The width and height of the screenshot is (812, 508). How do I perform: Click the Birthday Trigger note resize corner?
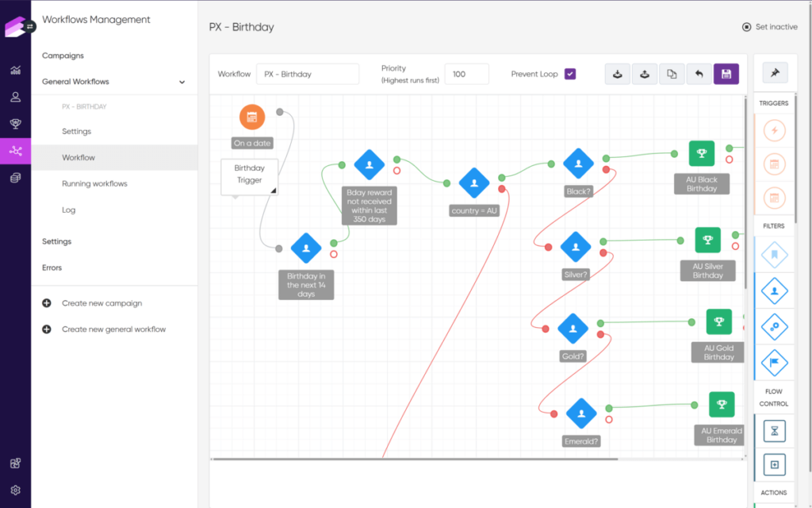click(x=273, y=190)
